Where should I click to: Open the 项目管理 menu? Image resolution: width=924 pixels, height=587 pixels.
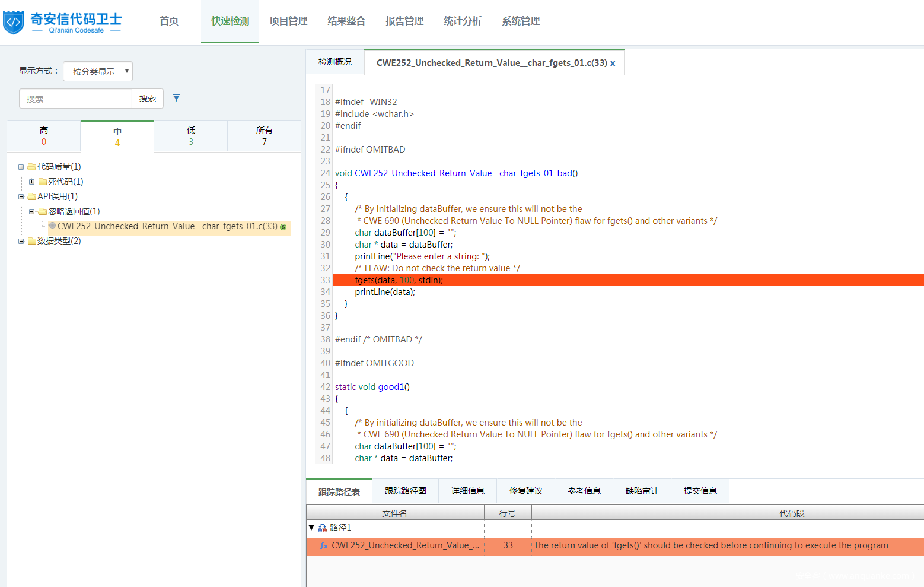[x=288, y=21]
